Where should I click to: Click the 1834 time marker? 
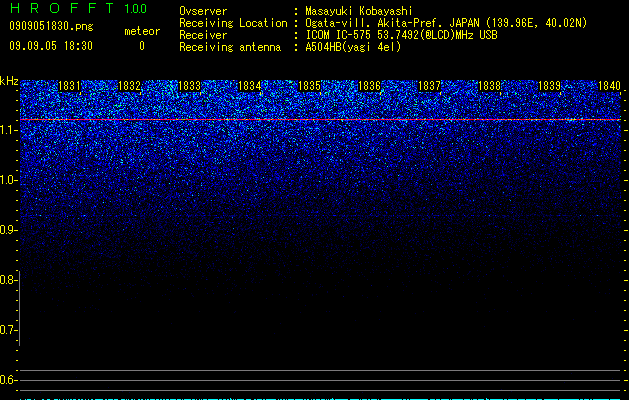coord(250,86)
